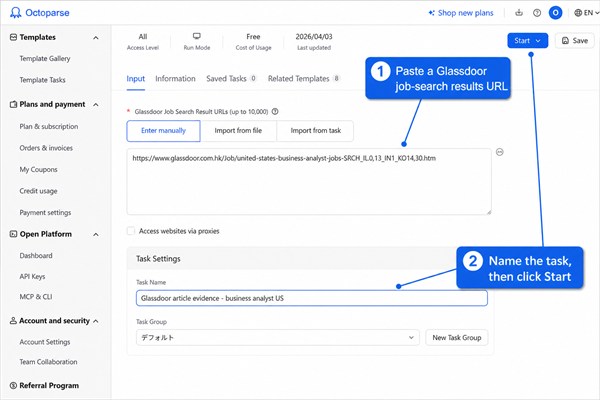Switch to the Saved Tasks tab
600x400 pixels.
pos(231,79)
